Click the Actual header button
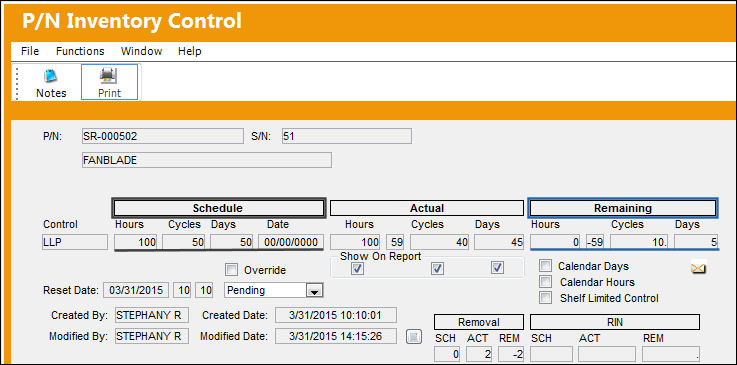 pyautogui.click(x=427, y=208)
